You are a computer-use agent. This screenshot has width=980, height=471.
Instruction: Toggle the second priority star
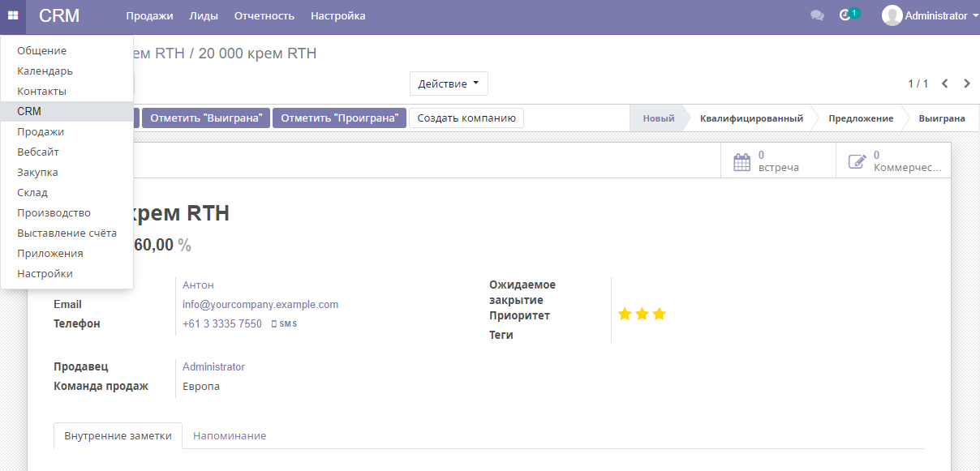641,312
